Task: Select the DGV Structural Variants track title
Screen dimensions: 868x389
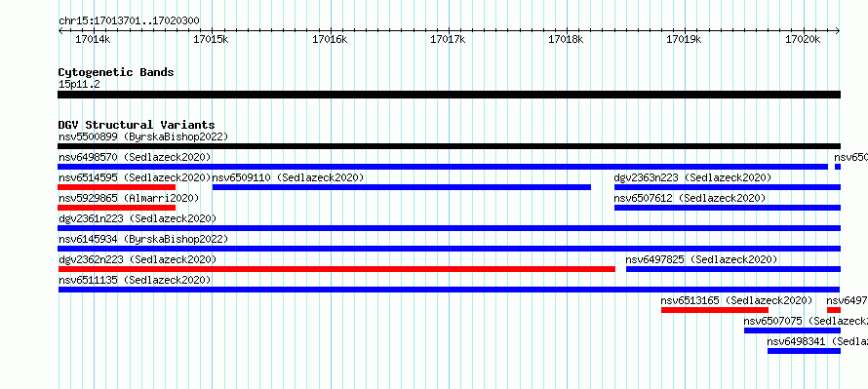Action: coord(137,125)
